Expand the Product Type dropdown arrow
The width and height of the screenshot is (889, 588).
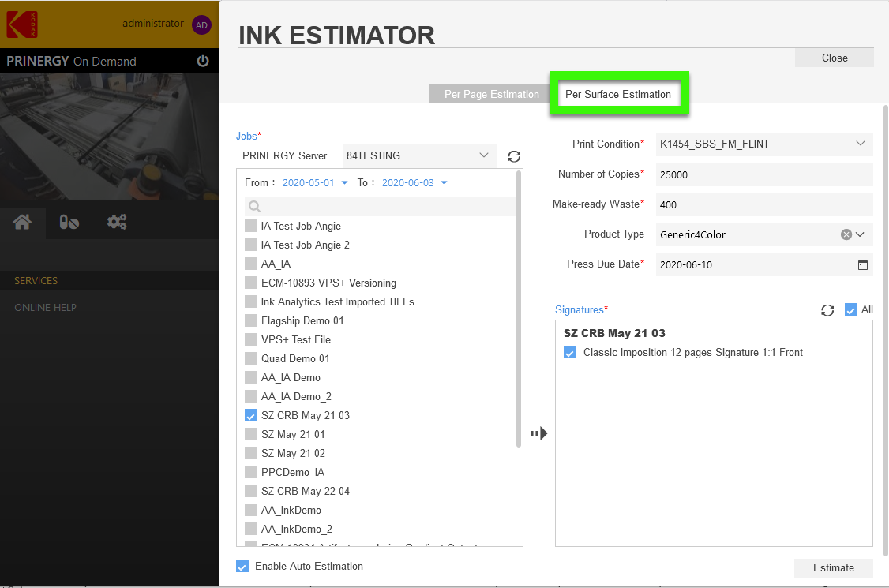(860, 234)
